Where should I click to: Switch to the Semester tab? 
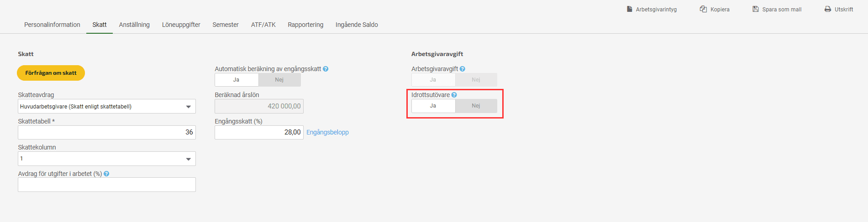click(226, 25)
